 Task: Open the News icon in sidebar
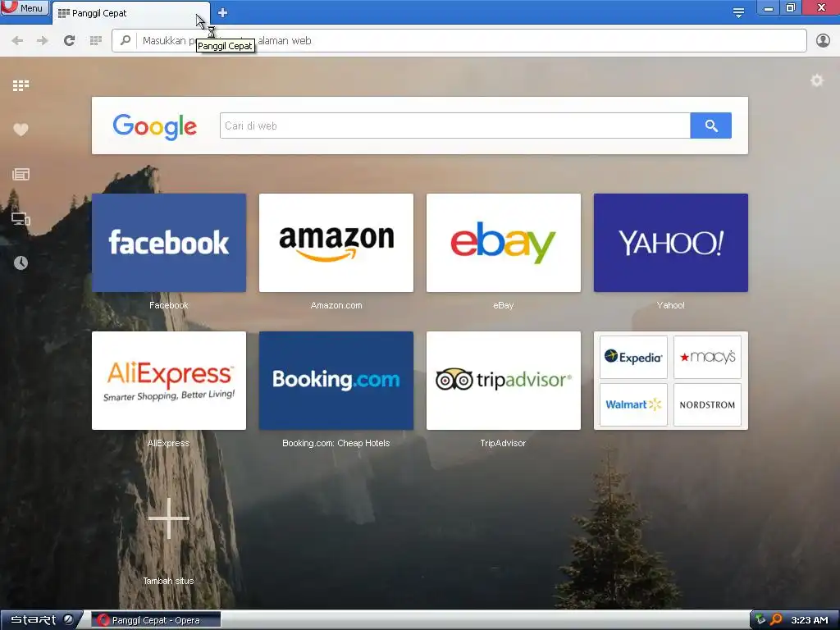tap(21, 174)
